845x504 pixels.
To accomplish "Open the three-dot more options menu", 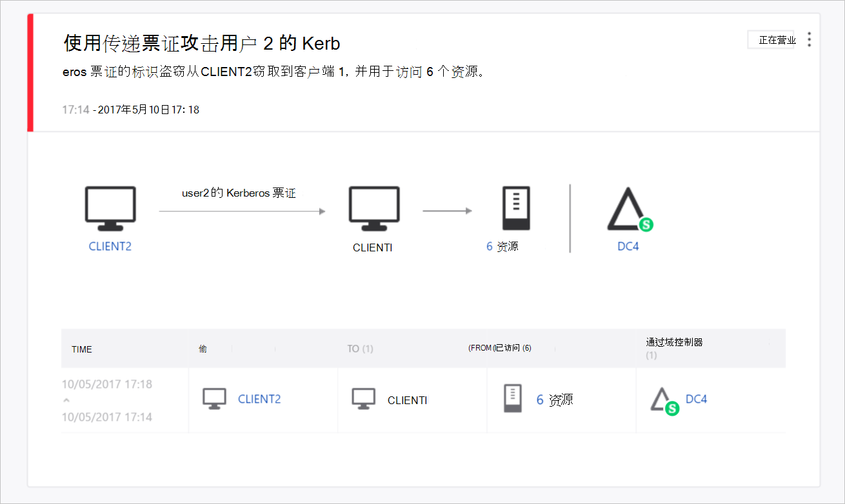I will (x=809, y=40).
